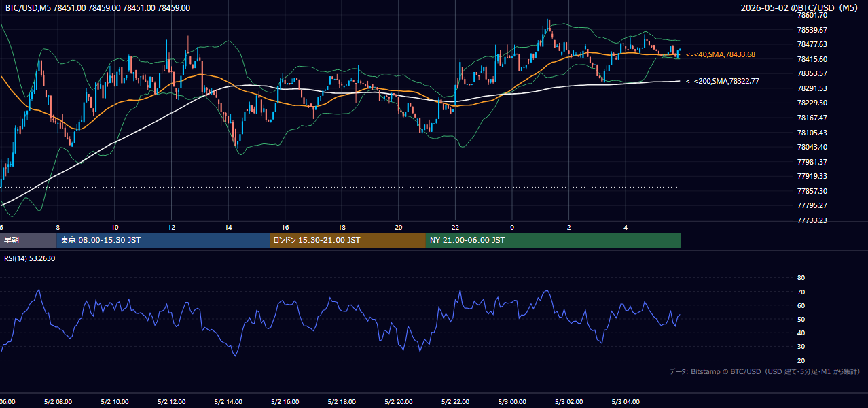Click RSI axis level 50

pos(801,319)
